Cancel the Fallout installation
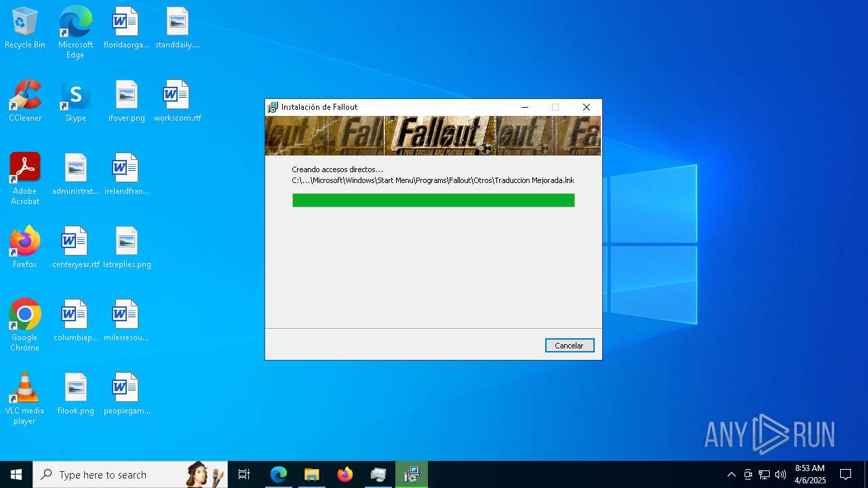 (x=570, y=346)
